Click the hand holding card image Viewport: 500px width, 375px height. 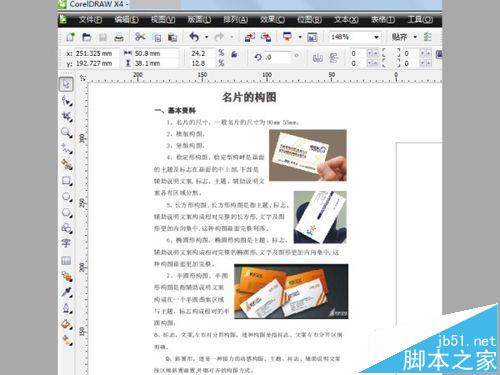tap(308, 155)
